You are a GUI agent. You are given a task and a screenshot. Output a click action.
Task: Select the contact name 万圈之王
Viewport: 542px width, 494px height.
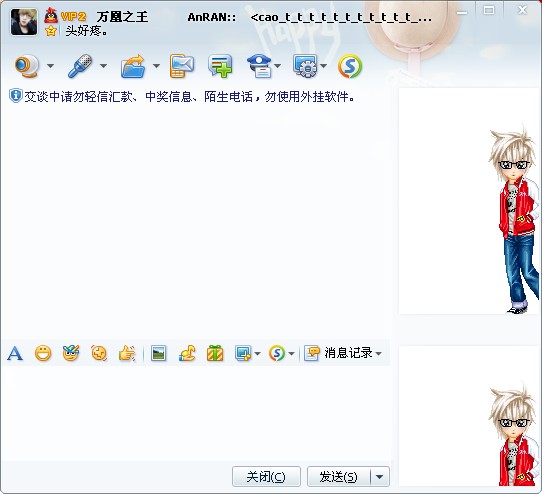coord(122,17)
